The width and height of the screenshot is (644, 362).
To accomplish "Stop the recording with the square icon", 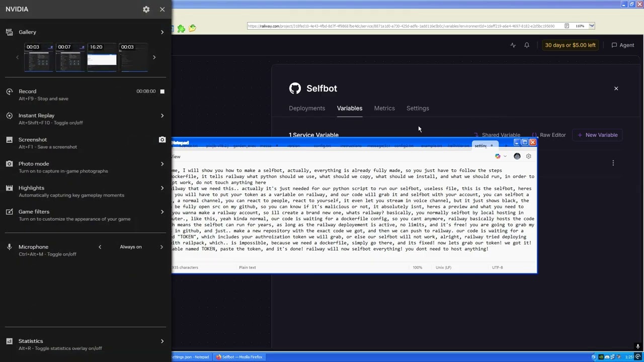I will [x=162, y=92].
